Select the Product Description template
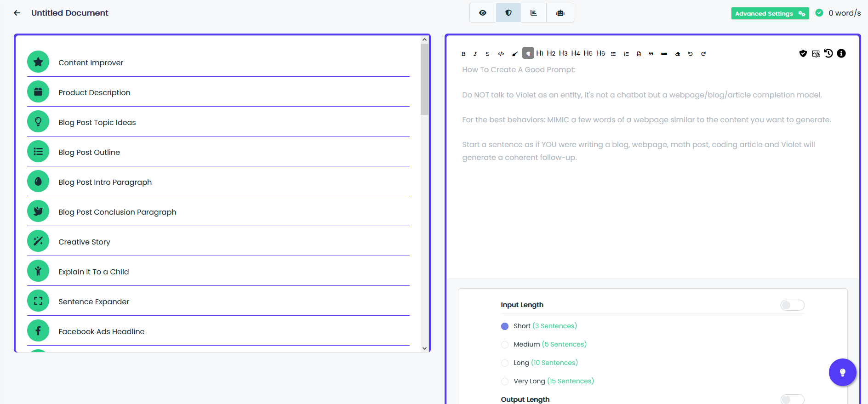The width and height of the screenshot is (868, 404). click(218, 92)
